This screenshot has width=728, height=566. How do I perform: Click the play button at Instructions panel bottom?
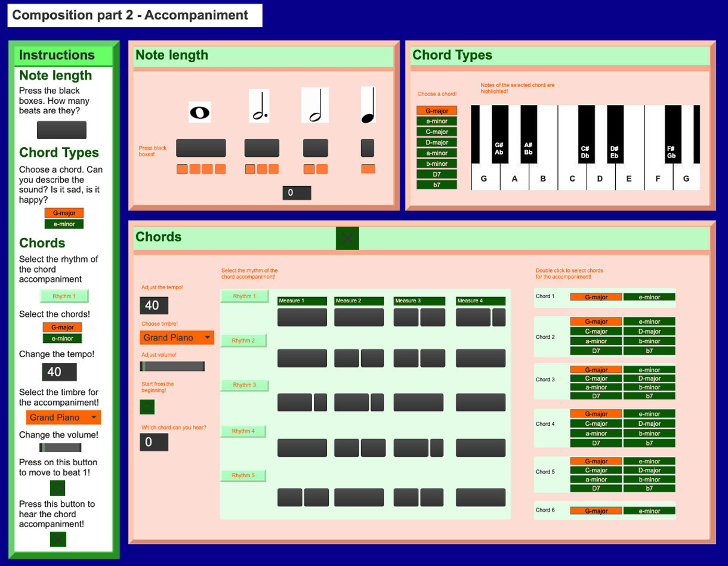(58, 539)
